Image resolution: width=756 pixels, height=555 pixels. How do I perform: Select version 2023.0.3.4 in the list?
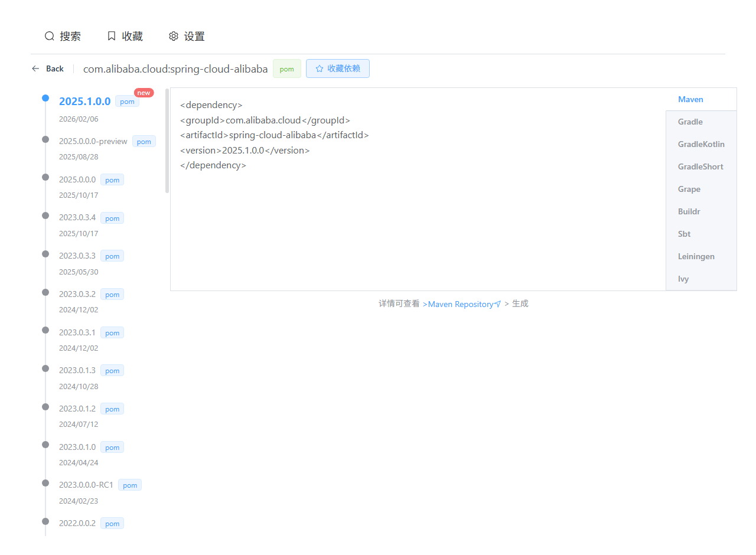click(x=77, y=217)
